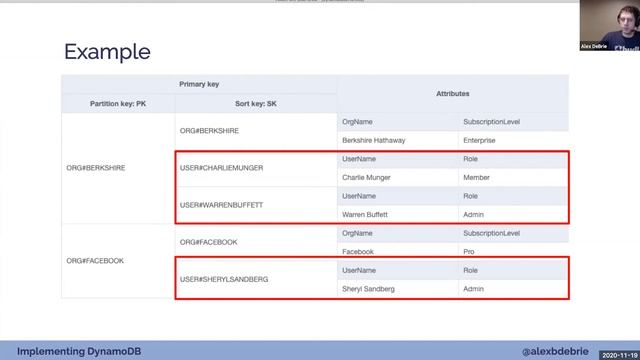This screenshot has width=640, height=360.
Task: Click the 2020-11-19 date stamp
Action: coord(620,356)
